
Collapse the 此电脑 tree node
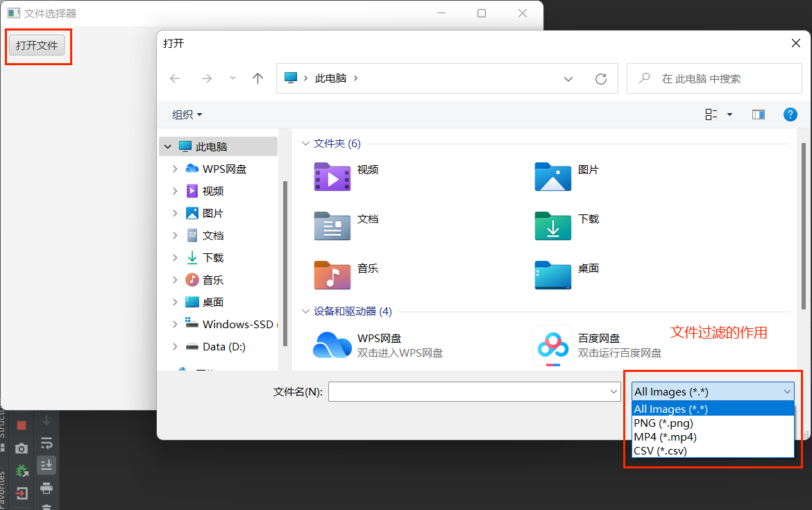click(x=168, y=146)
